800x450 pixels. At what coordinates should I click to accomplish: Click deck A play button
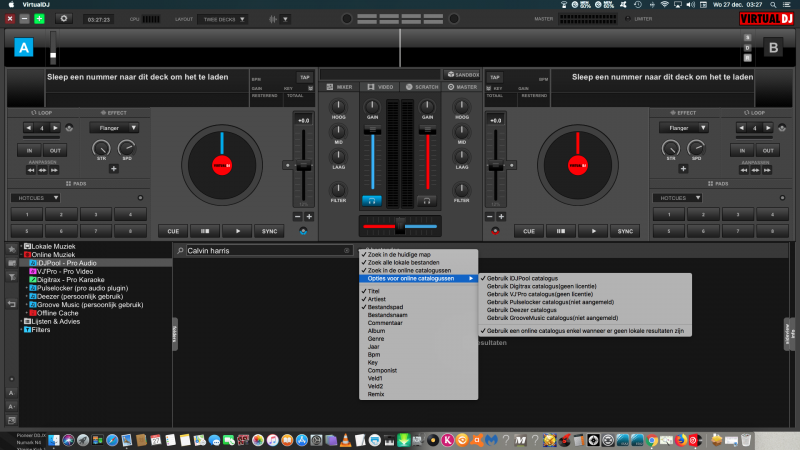coord(237,231)
